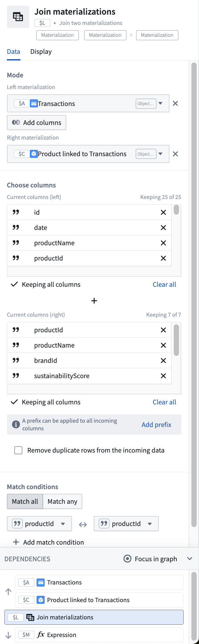Click the Join materializations table icon in header
This screenshot has height=644, width=199.
18,17
